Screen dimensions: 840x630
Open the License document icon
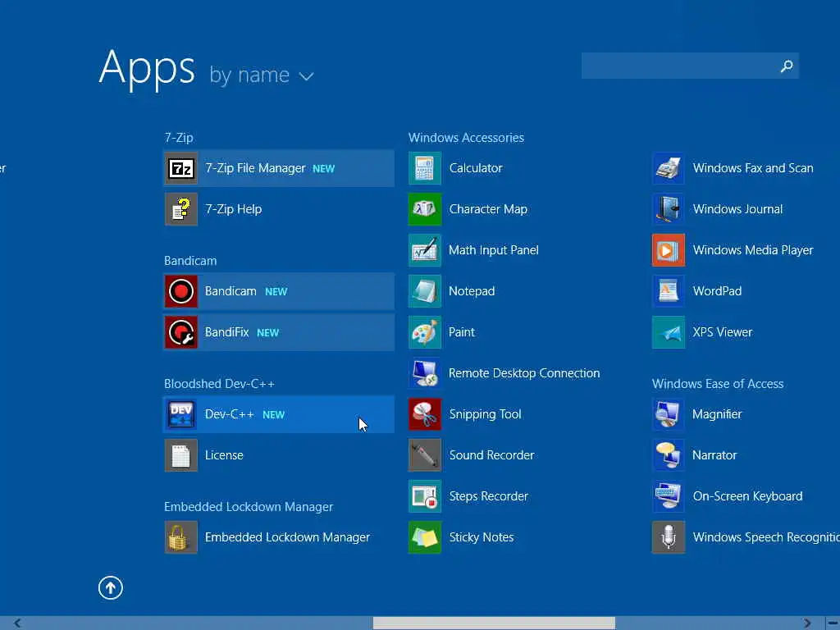181,455
